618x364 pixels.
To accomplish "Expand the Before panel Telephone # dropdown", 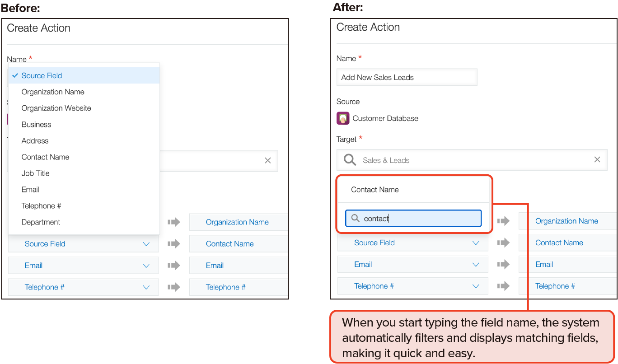I will pos(146,287).
